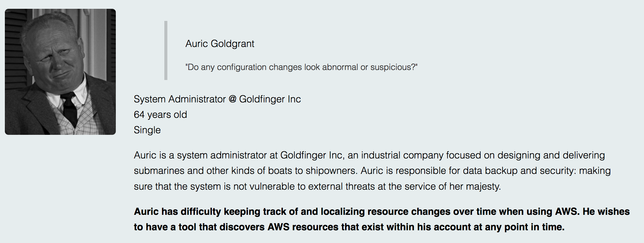The image size is (644, 243).
Task: Click the gray blockquote vertical bar
Action: (x=166, y=50)
